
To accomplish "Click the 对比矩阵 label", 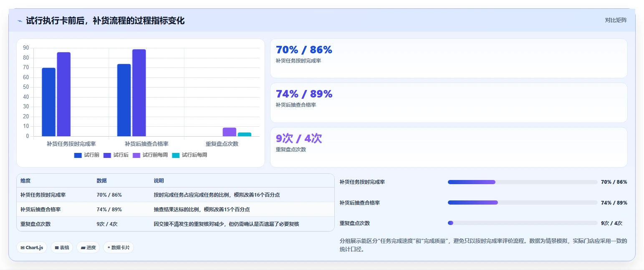I will (x=616, y=20).
